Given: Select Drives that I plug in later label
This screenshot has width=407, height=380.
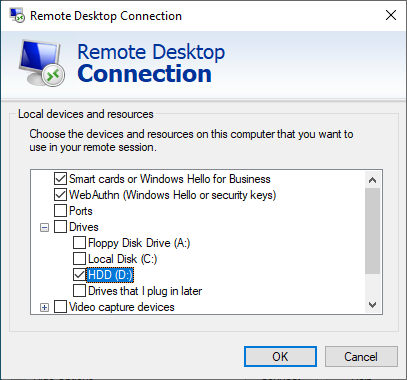Looking at the screenshot, I should (145, 291).
